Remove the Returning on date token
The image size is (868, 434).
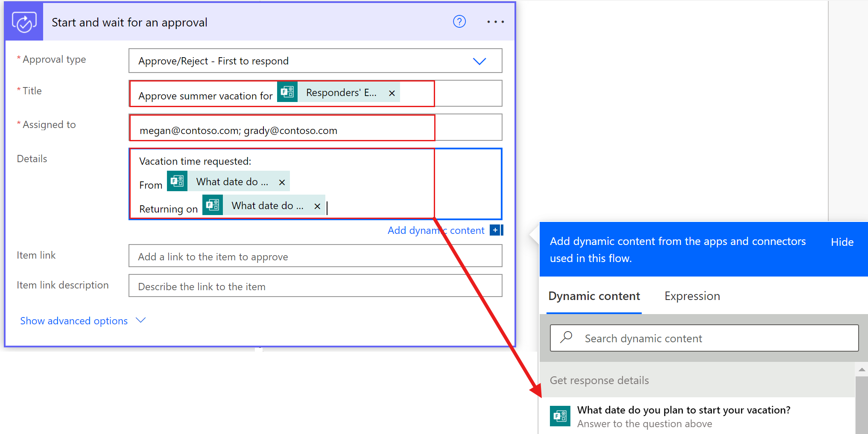point(317,206)
